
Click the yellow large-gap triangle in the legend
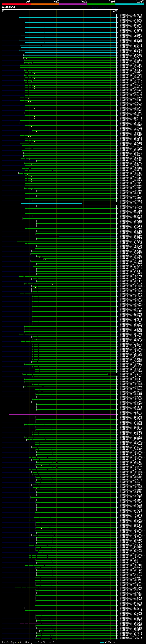pos(19,642)
